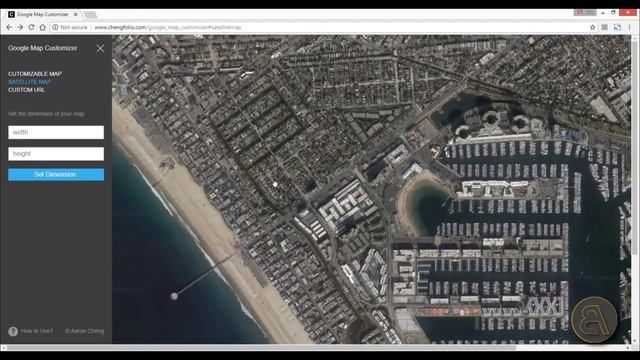
Task: Click the scroll up arrow of the right scrollbar
Action: pyautogui.click(x=634, y=38)
